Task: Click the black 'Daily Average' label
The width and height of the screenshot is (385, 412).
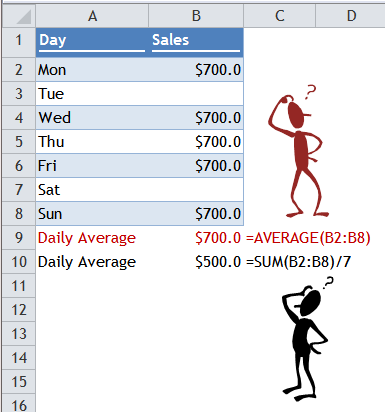Action: 87,262
